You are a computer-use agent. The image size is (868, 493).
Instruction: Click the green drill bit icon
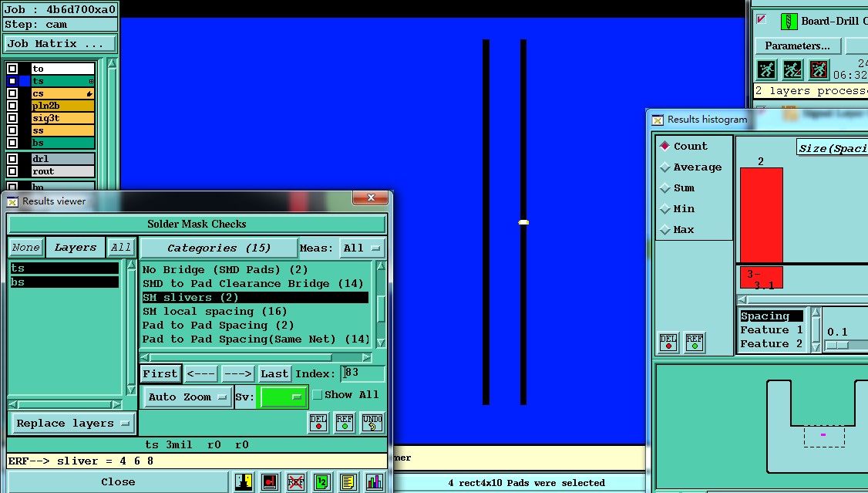pos(789,22)
